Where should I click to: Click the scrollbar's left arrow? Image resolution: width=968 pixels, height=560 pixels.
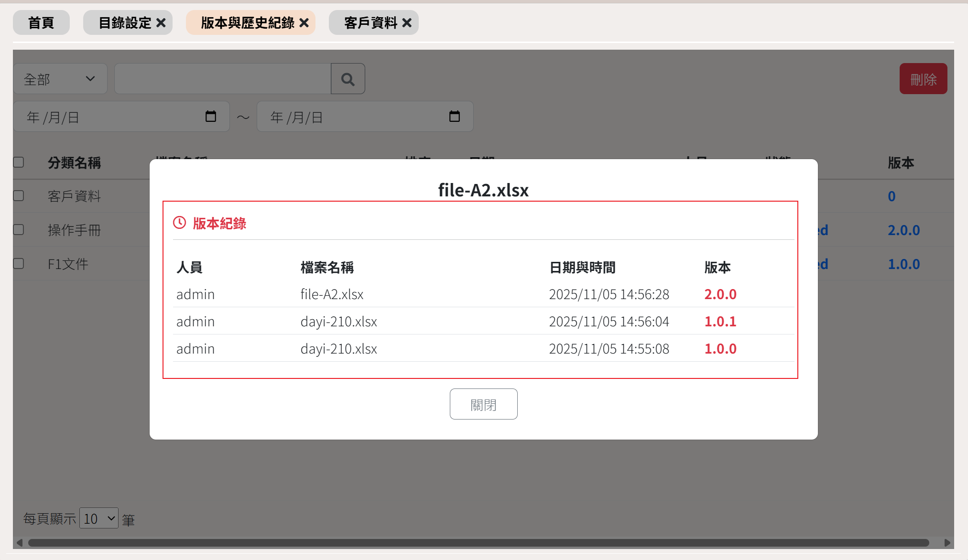(20, 543)
